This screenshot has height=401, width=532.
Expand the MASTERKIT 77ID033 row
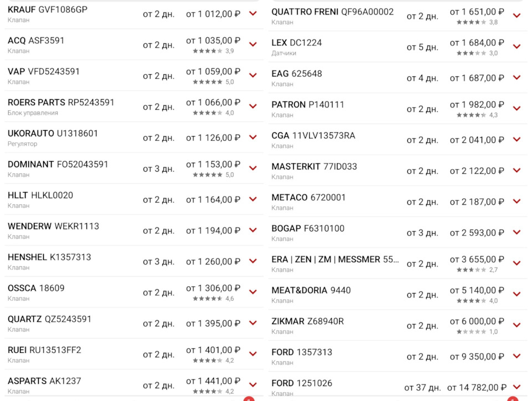point(517,171)
